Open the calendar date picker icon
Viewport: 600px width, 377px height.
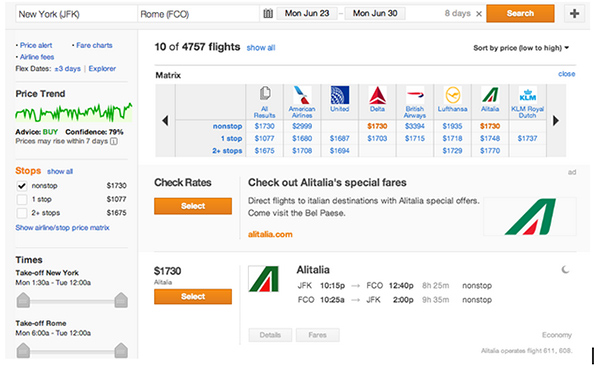(x=268, y=14)
